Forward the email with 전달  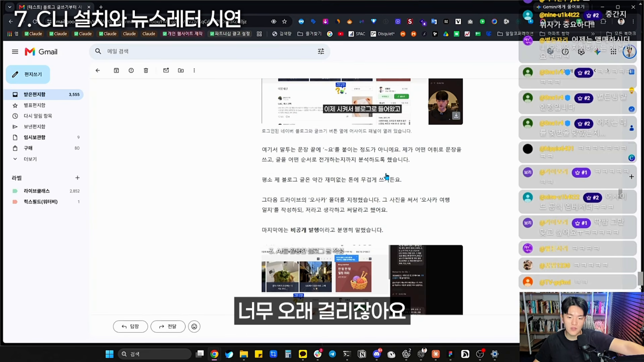pos(168,327)
